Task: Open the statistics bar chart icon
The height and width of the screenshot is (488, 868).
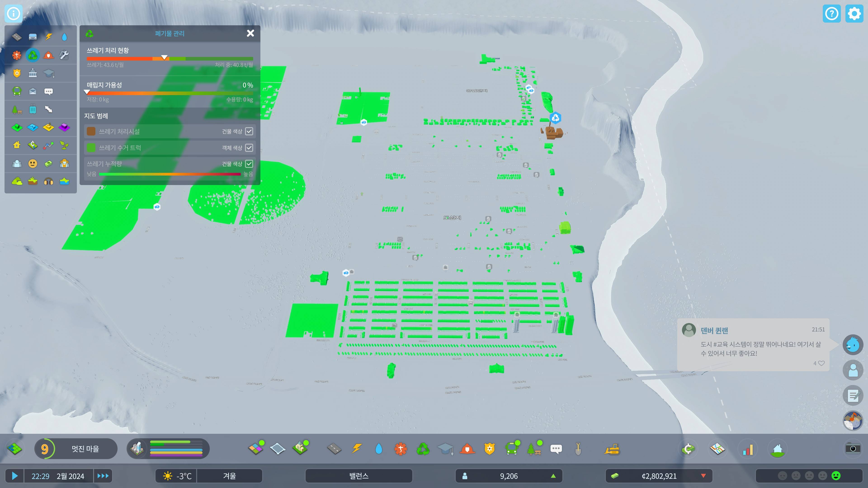Action: tap(748, 449)
